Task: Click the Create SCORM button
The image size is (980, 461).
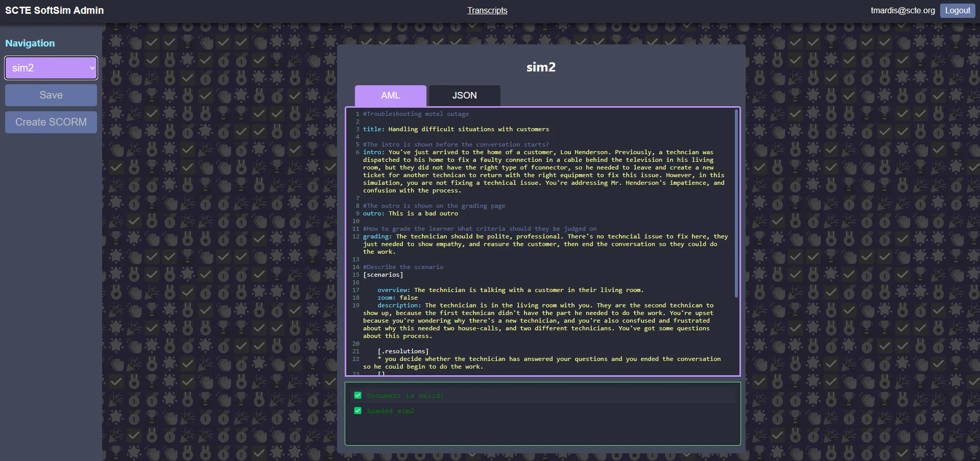Action: (51, 122)
